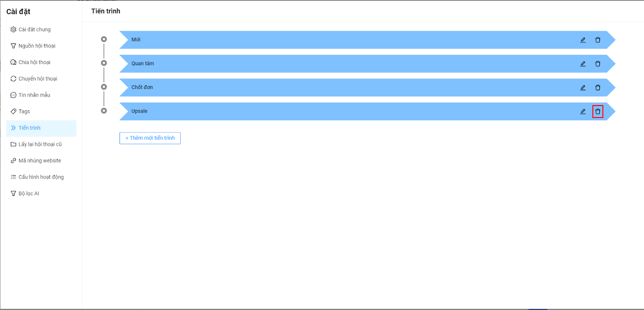Delete the Upsale stage
Viewport: 644px width, 310px height.
[x=598, y=112]
